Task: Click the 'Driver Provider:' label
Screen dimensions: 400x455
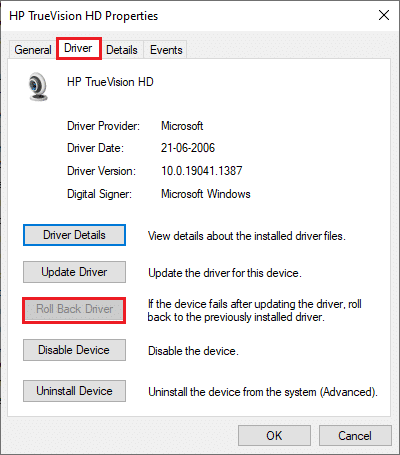Action: [x=104, y=126]
